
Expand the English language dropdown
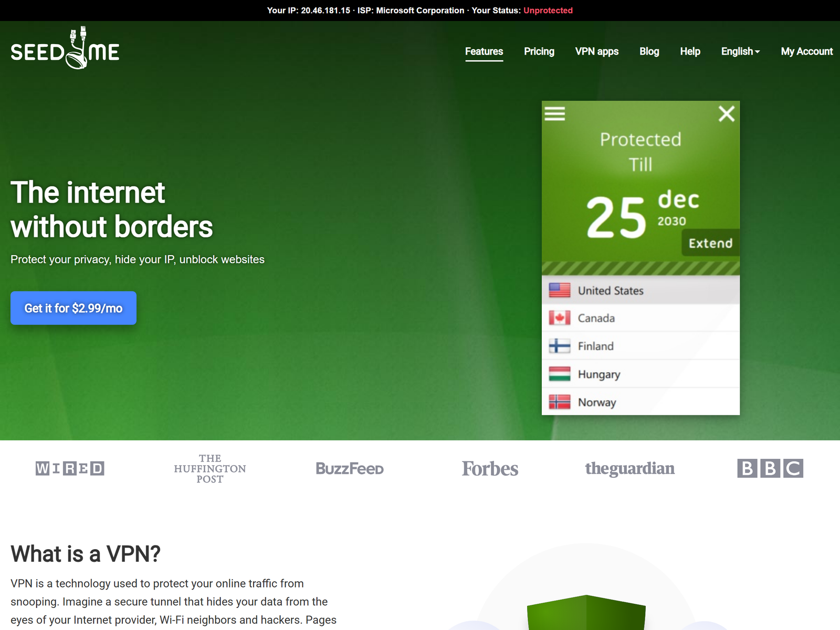741,51
